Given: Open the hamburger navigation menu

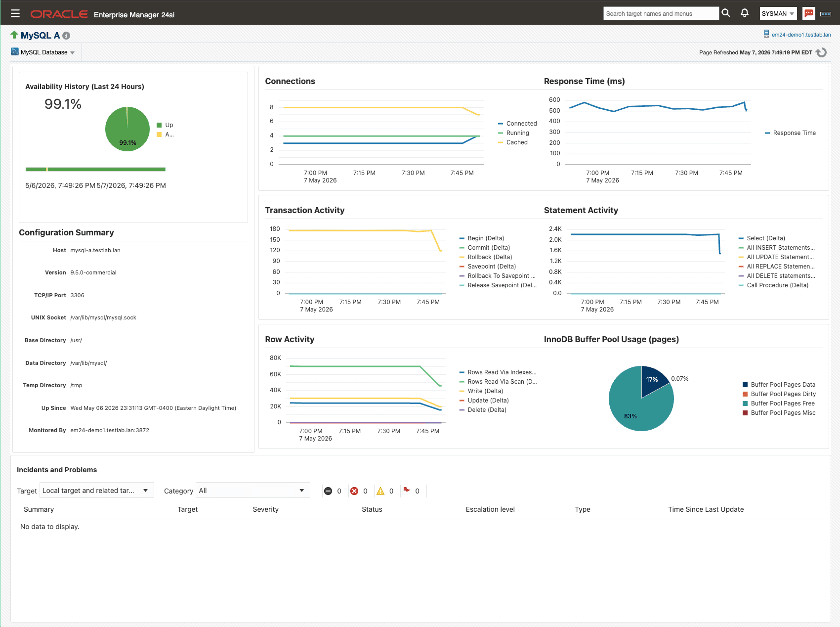Looking at the screenshot, I should coord(15,13).
